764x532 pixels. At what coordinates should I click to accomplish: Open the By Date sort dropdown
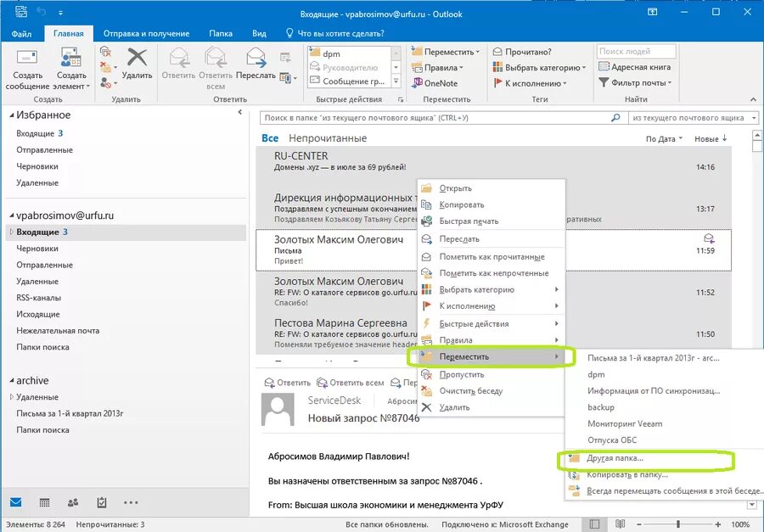[x=664, y=139]
